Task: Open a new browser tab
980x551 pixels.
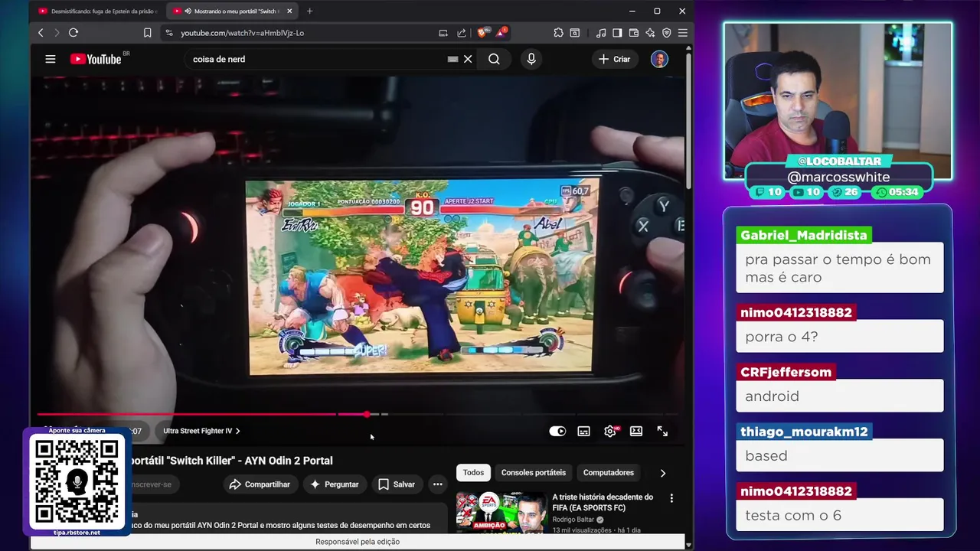Action: (309, 11)
